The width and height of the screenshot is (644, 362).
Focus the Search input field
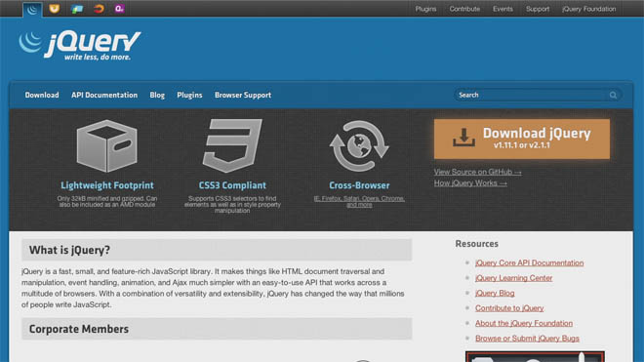click(538, 95)
